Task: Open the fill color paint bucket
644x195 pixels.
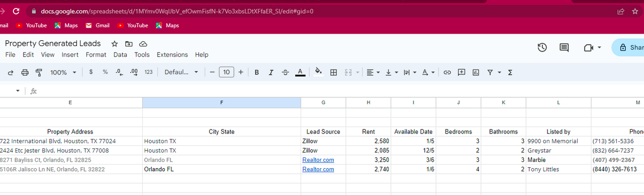Action: pyautogui.click(x=319, y=72)
